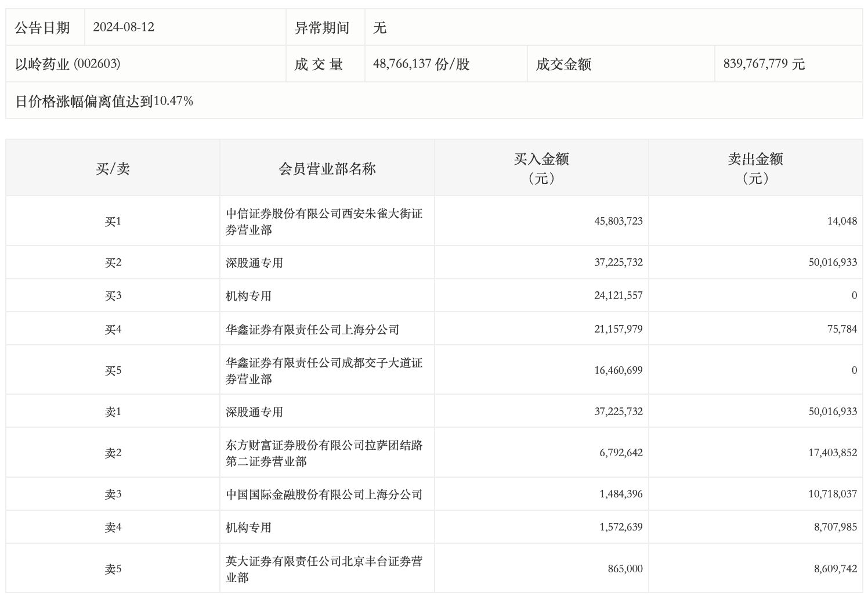The height and width of the screenshot is (599, 868).
Task: Click the 买/卖 column header
Action: click(x=113, y=169)
